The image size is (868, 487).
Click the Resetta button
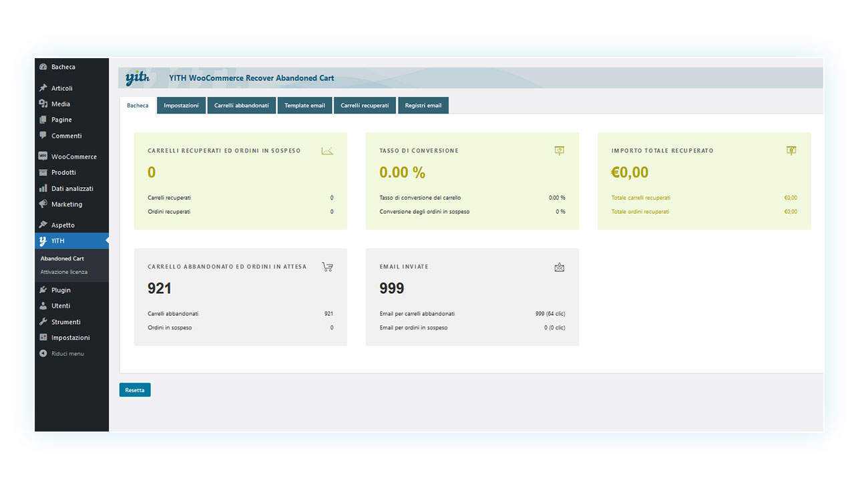(135, 390)
